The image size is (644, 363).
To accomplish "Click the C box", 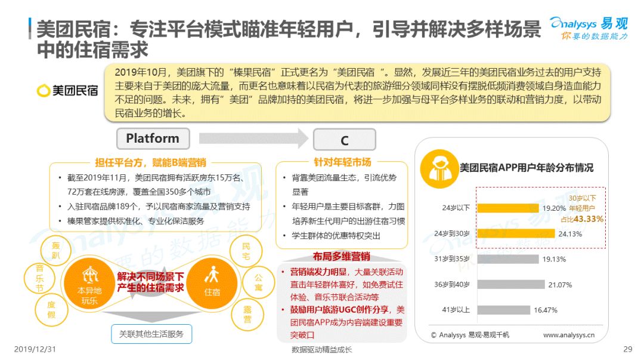I will coord(344,140).
